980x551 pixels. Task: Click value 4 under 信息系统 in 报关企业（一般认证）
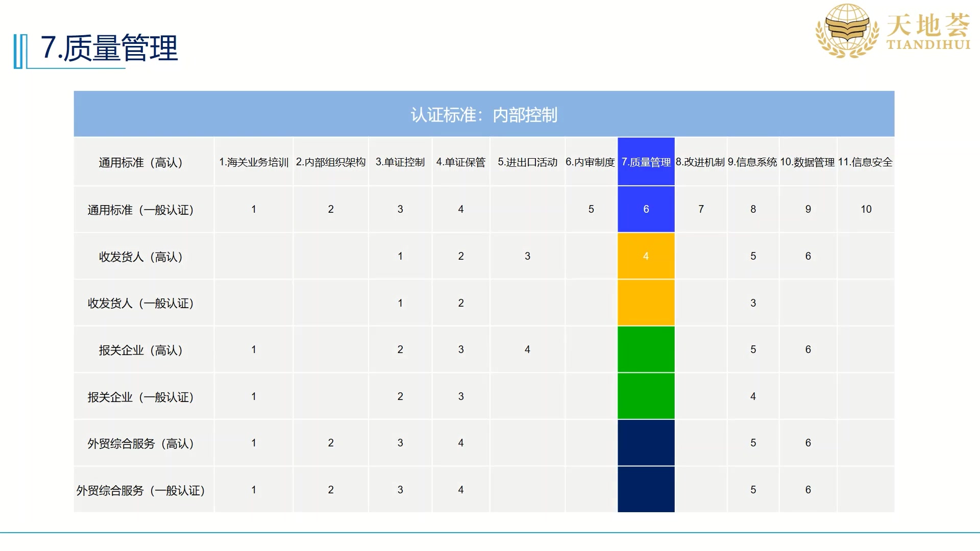(x=753, y=396)
